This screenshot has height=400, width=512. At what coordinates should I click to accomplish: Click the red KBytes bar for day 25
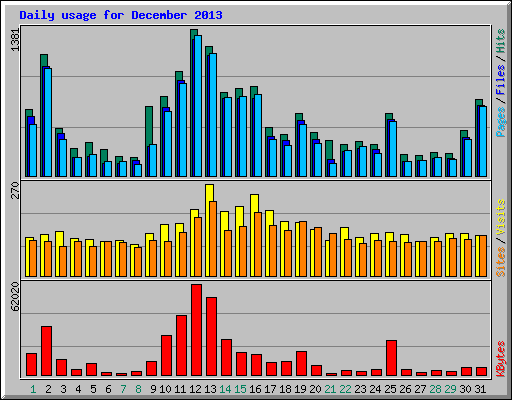click(391, 358)
